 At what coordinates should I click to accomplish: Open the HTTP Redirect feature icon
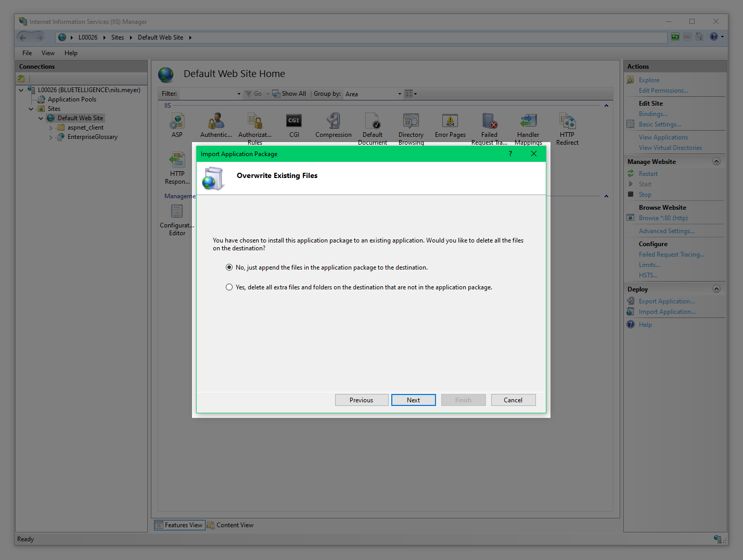point(567,122)
